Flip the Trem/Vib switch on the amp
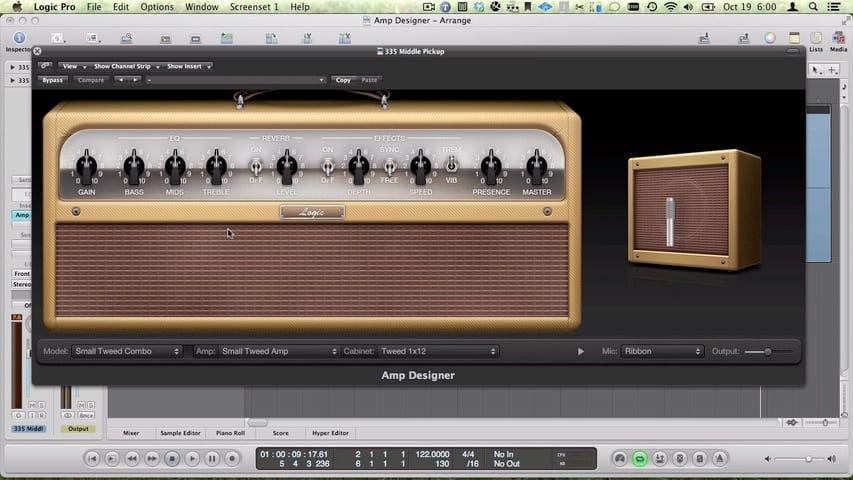Viewport: 853px width, 480px height. pos(451,165)
